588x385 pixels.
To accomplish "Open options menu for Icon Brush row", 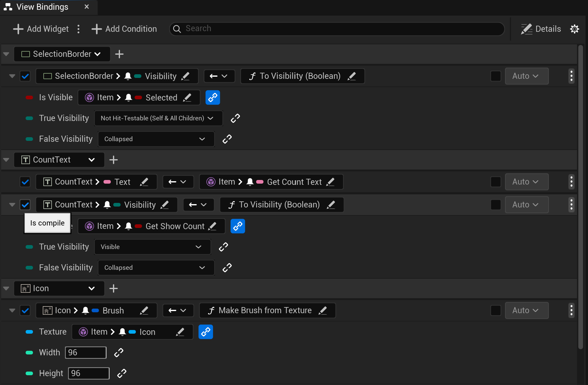I will coord(572,310).
